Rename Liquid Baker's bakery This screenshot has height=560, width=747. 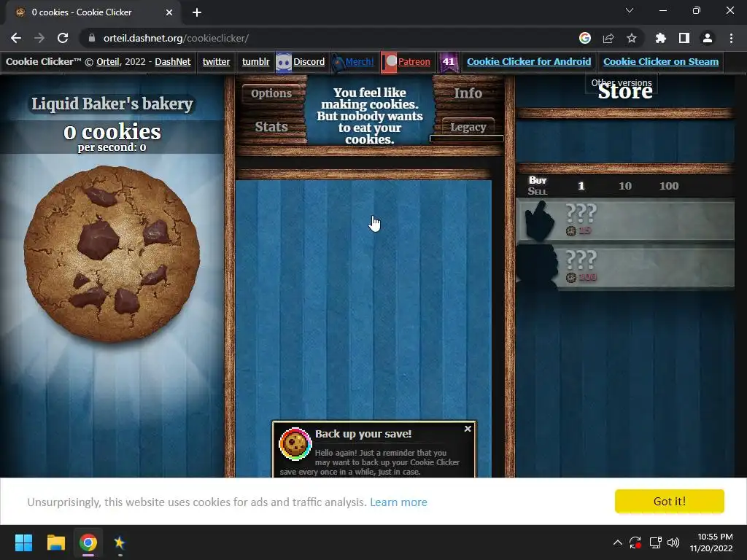click(112, 104)
